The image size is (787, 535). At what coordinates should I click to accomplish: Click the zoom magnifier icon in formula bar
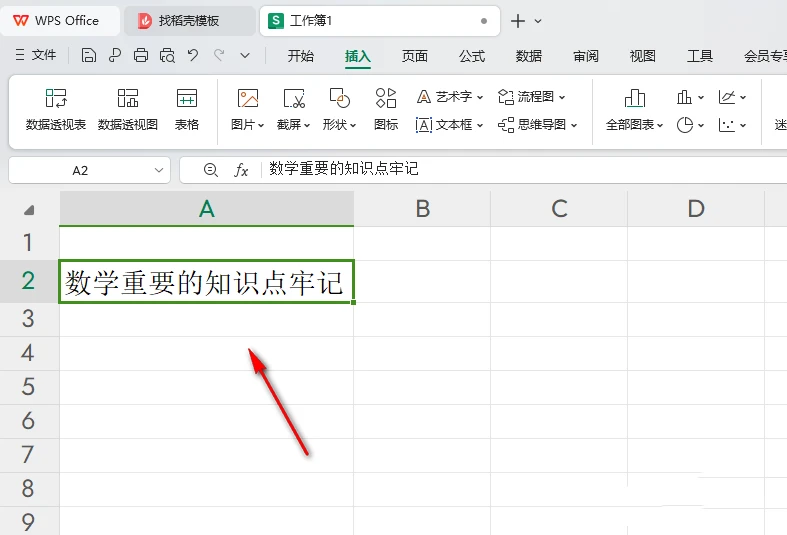coord(211,170)
